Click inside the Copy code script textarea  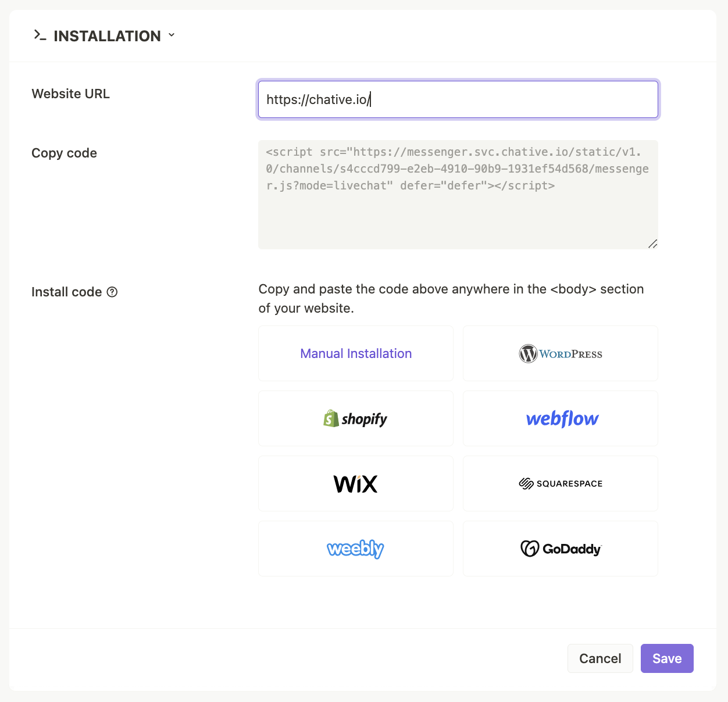coord(458,195)
